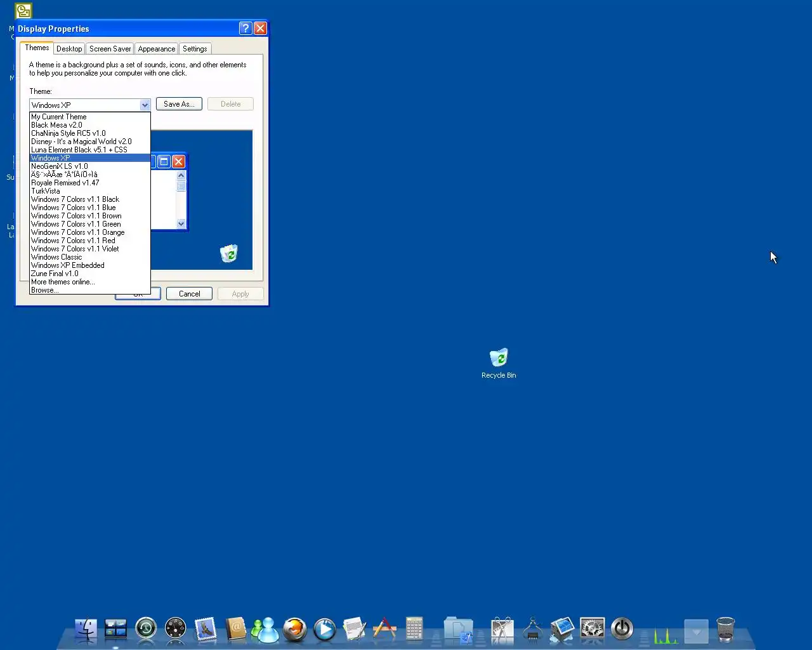812x650 pixels.
Task: Choose Windows 7 Colors v1.1 Black
Action: pos(89,199)
